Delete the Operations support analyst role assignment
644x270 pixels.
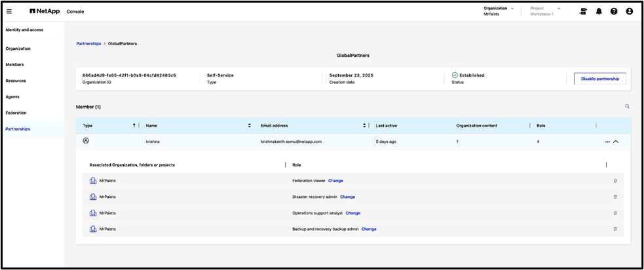tap(615, 213)
